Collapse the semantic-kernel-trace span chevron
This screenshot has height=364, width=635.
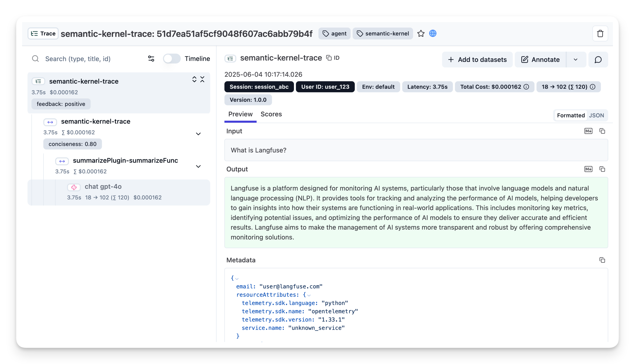(198, 134)
